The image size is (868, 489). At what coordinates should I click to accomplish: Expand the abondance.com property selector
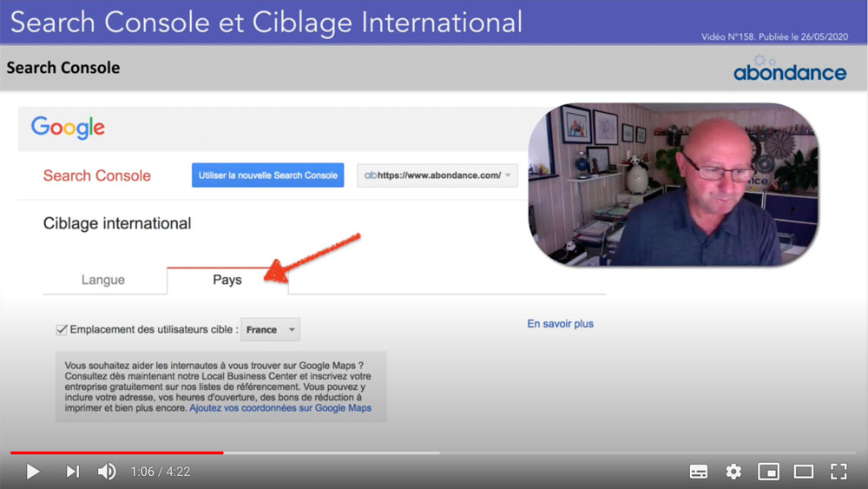(437, 175)
